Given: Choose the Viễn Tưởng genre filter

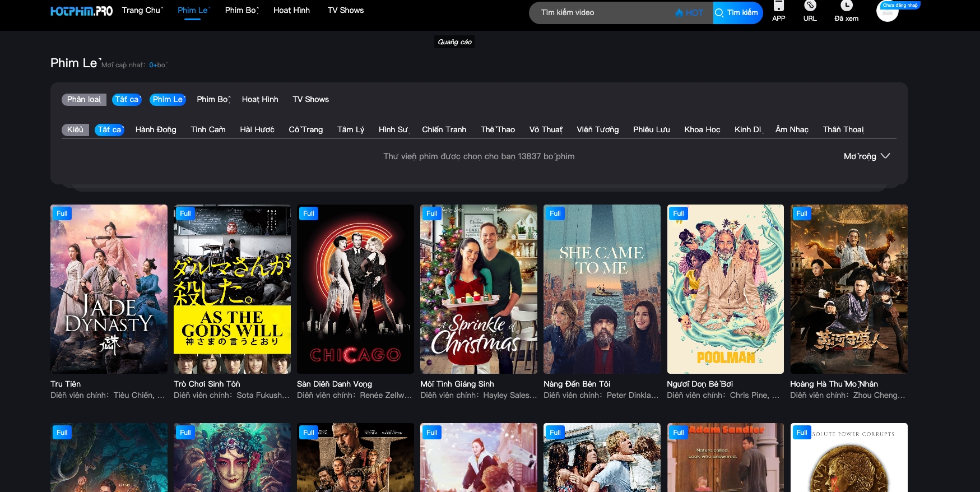Looking at the screenshot, I should (x=597, y=129).
